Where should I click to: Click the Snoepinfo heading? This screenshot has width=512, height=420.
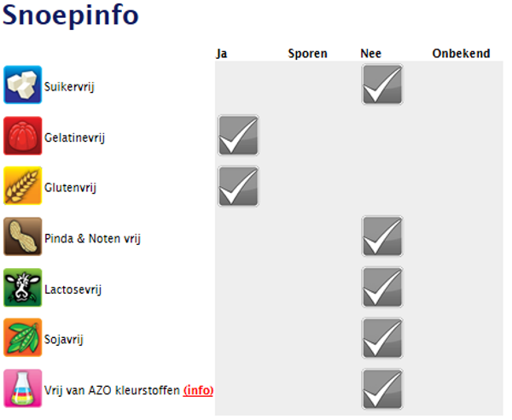point(71,16)
